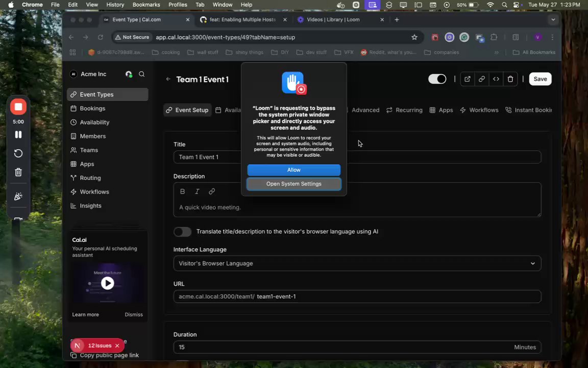Open Insights in sidebar
Screen dimensions: 588x368
108,206
